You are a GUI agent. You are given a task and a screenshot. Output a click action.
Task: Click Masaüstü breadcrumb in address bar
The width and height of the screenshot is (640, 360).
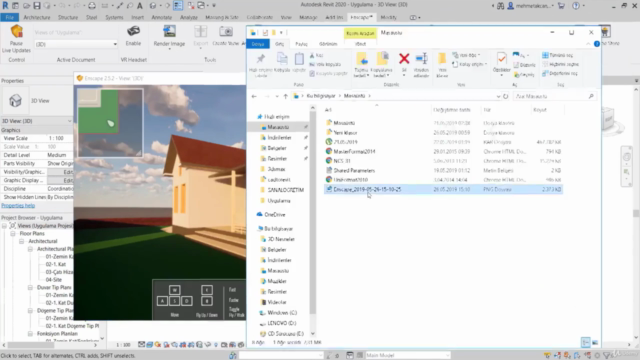point(354,96)
